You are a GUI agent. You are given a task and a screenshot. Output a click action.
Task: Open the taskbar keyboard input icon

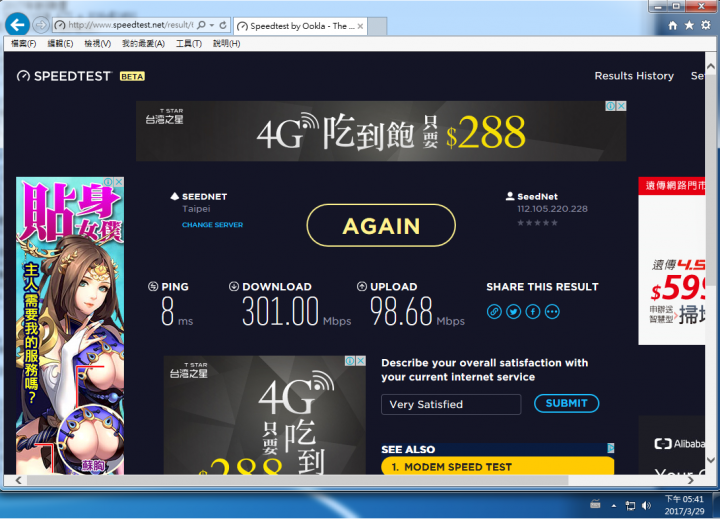point(596,505)
